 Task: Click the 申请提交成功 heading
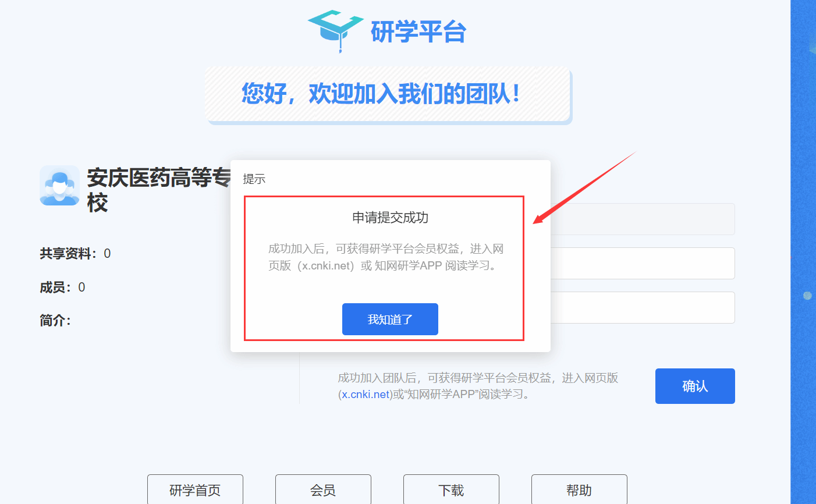coord(391,218)
